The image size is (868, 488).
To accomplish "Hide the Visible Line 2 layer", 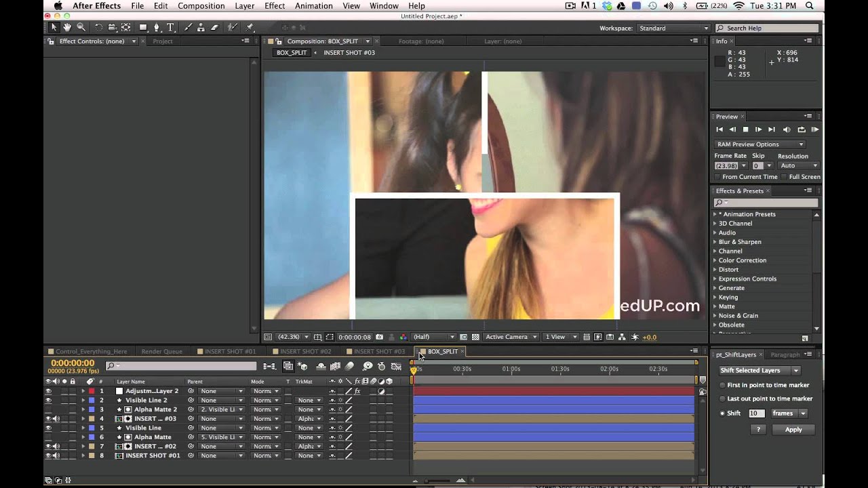I will [x=48, y=401].
